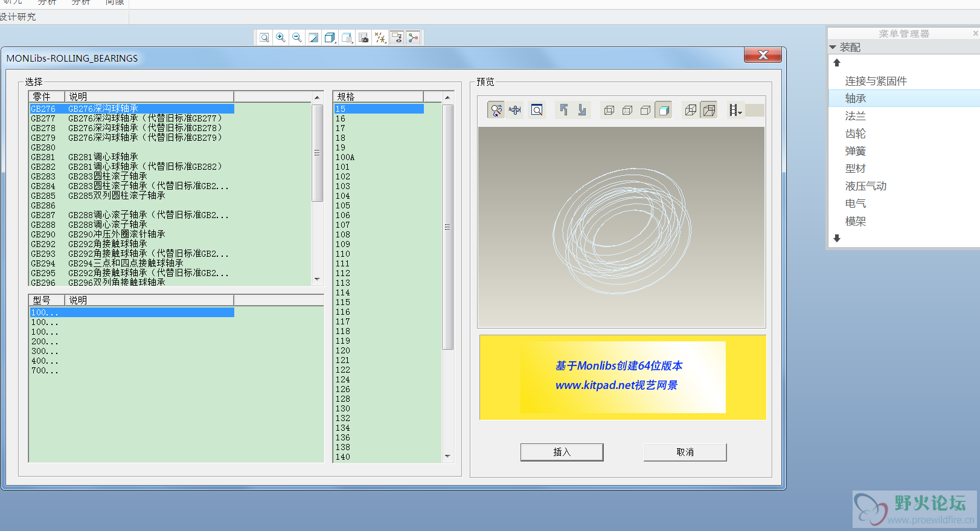
Task: Choose 连接与紧固件 in menu manager
Action: [904, 81]
